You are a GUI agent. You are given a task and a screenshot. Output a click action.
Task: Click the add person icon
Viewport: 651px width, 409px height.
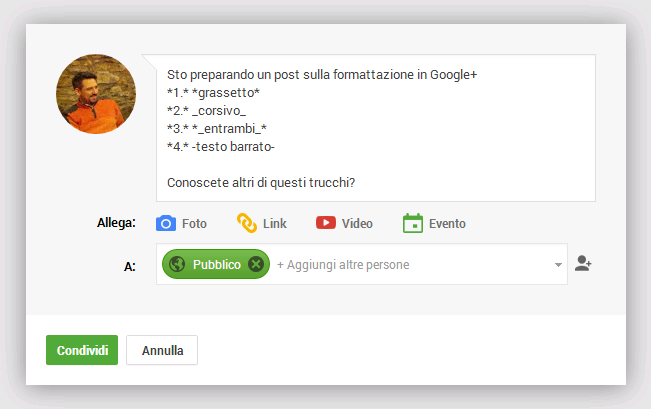584,264
